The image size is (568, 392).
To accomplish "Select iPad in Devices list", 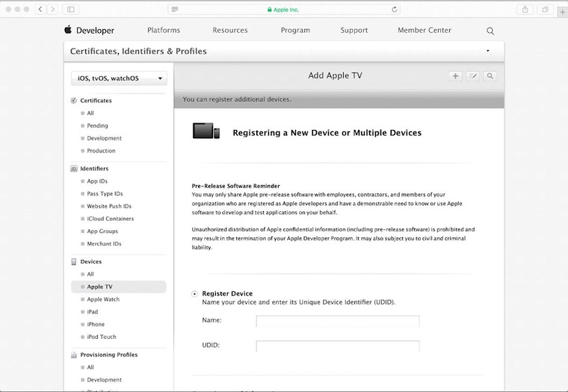I will pyautogui.click(x=93, y=311).
